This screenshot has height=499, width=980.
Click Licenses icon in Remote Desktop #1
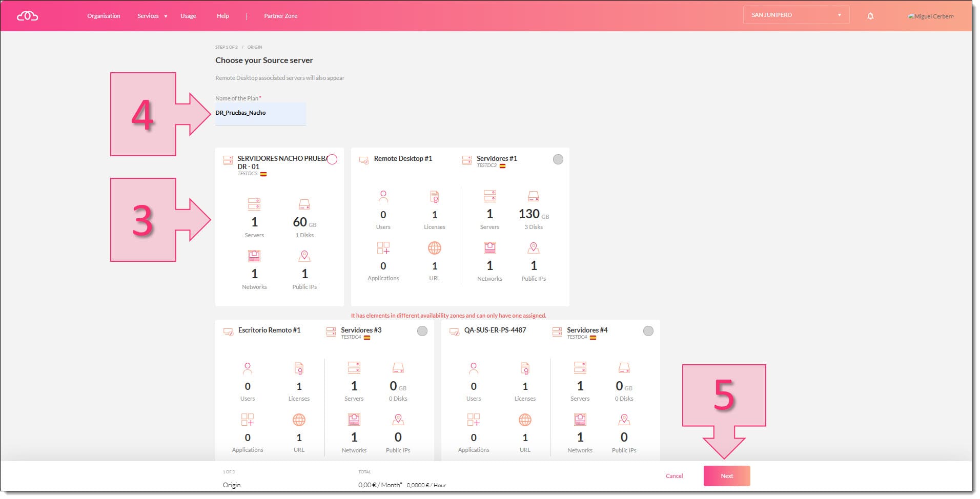pyautogui.click(x=435, y=196)
